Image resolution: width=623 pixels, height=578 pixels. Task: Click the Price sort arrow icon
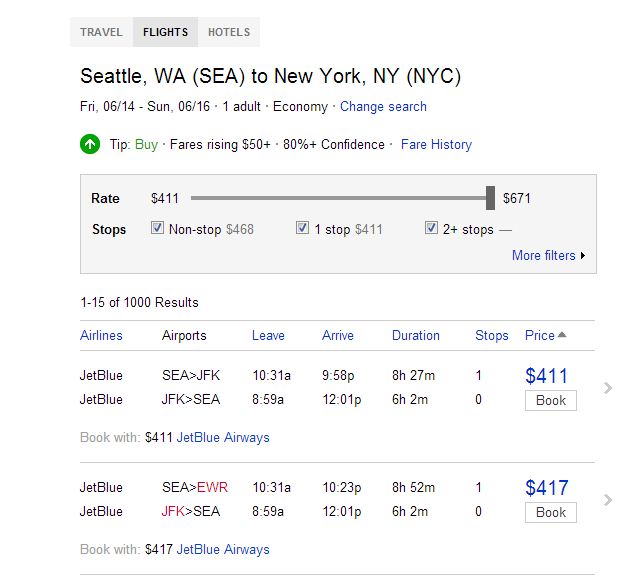click(562, 335)
